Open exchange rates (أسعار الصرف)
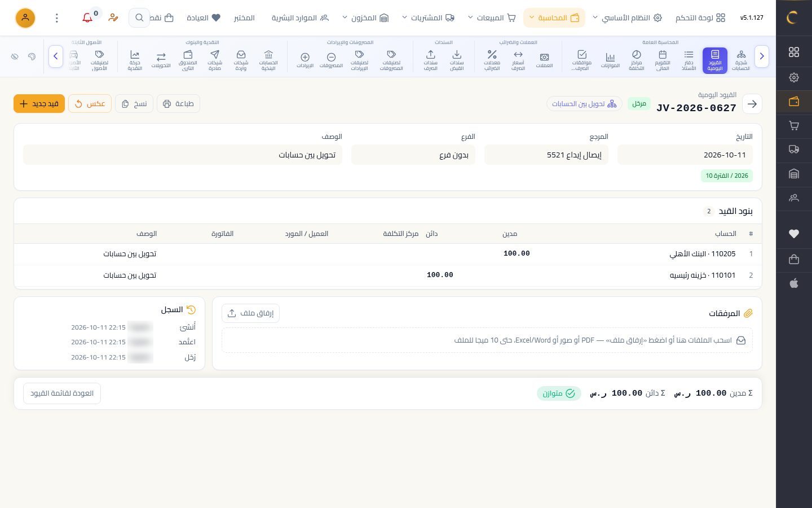This screenshot has width=812, height=508. click(x=518, y=60)
